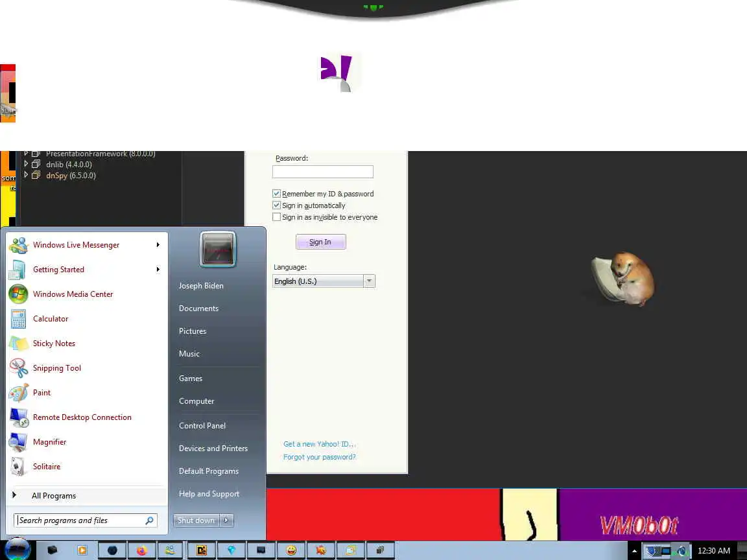Click the 12:30 AM taskbar clock
Image resolution: width=747 pixels, height=560 pixels.
pyautogui.click(x=714, y=551)
